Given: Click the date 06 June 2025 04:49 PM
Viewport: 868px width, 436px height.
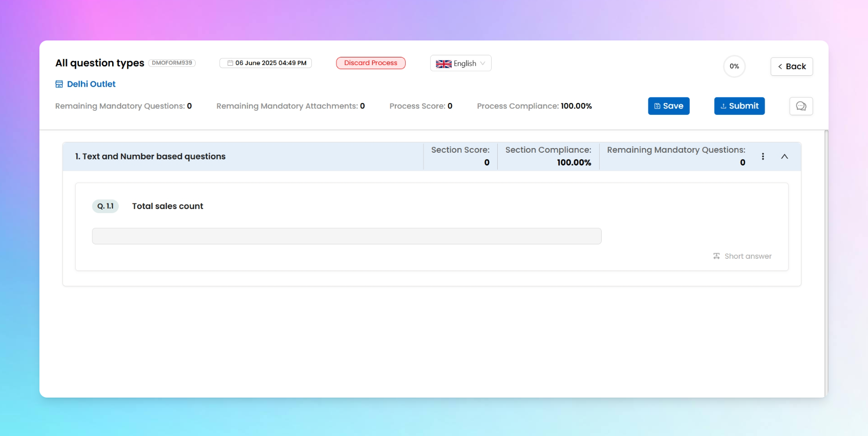Looking at the screenshot, I should [266, 63].
